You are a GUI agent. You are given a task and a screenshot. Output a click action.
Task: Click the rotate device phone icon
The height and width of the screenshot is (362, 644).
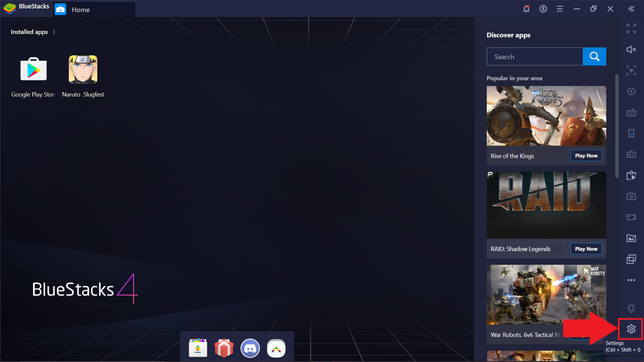point(631,133)
